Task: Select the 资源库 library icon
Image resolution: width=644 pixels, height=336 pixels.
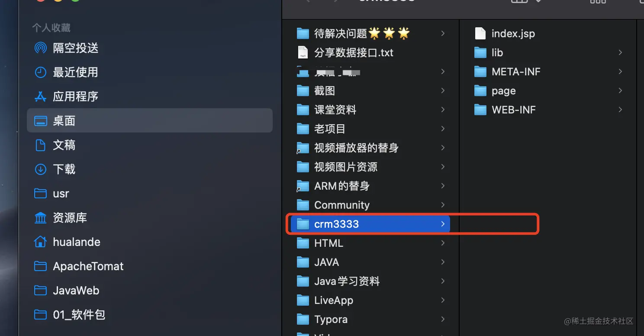Action: 40,217
